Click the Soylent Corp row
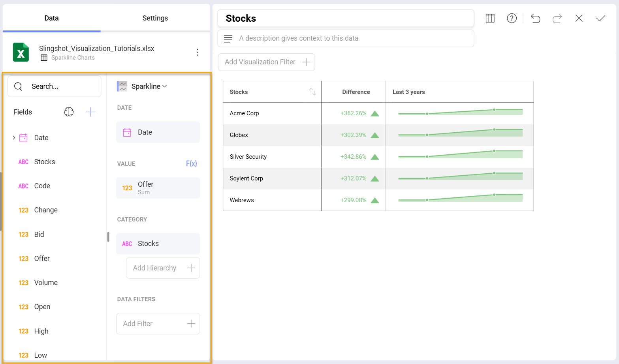The height and width of the screenshot is (364, 619). point(378,178)
